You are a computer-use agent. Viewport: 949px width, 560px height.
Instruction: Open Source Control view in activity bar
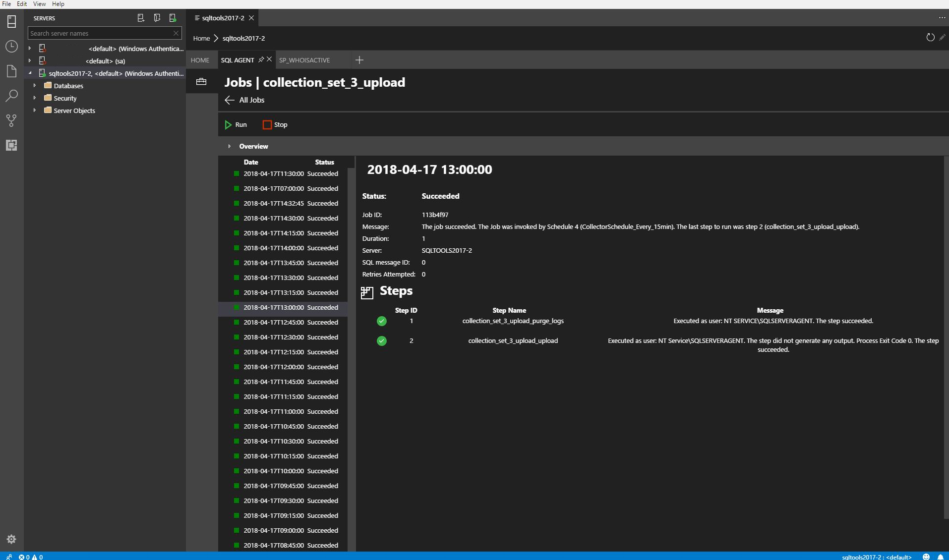(11, 120)
